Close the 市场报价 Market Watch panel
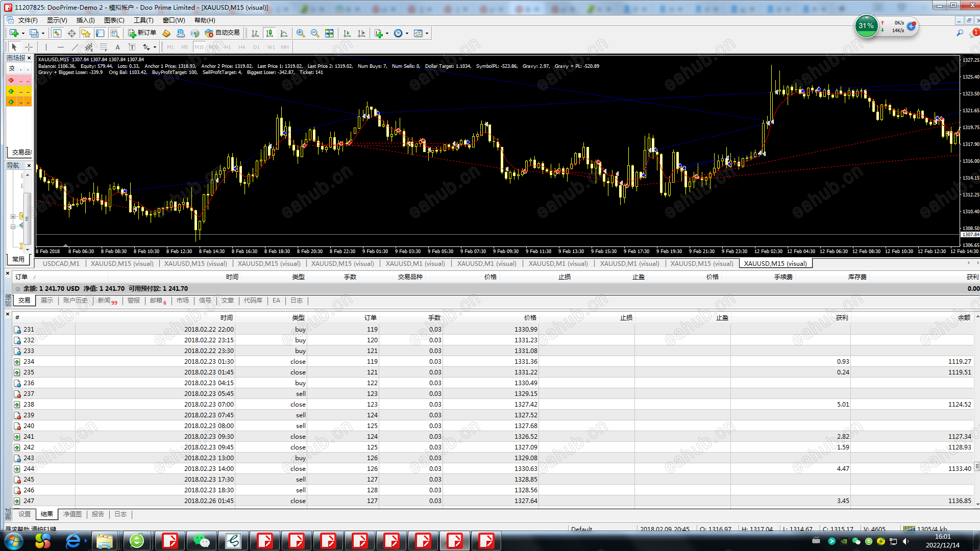This screenshot has width=980, height=551. tap(29, 58)
